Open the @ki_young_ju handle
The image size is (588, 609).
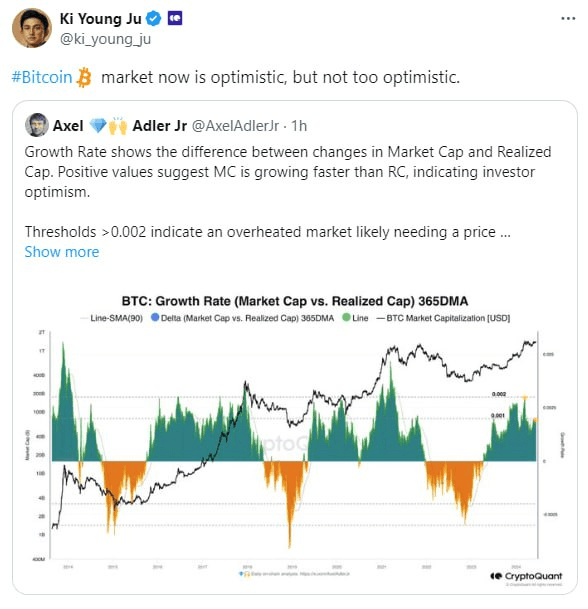[x=105, y=39]
